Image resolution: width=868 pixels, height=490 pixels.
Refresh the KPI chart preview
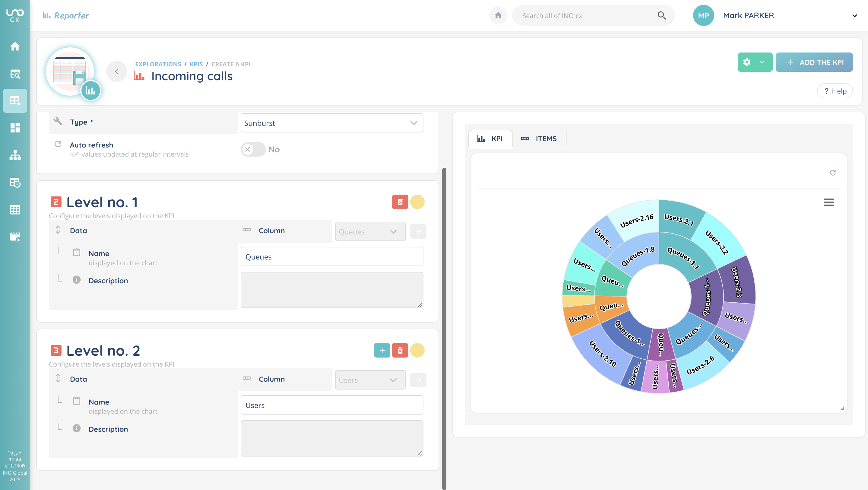point(833,173)
